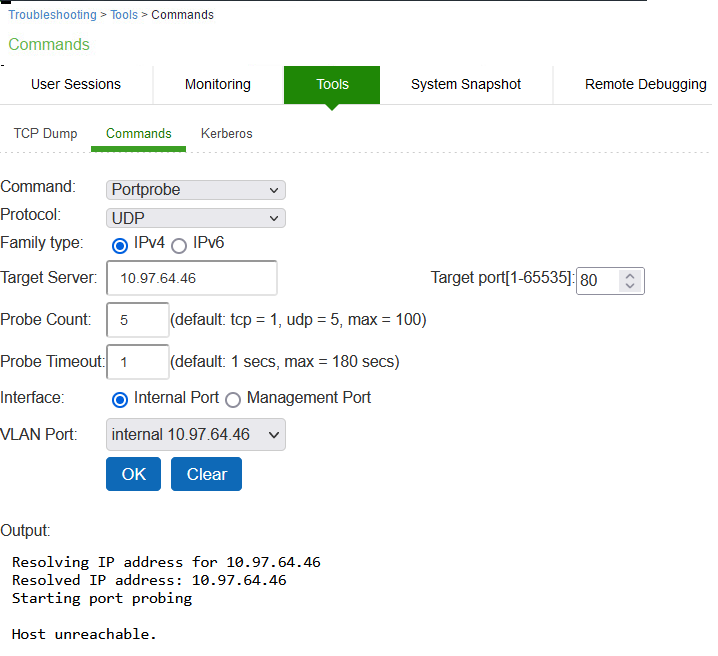Open the Remote Debugging tab
718x656 pixels.
[x=645, y=85]
